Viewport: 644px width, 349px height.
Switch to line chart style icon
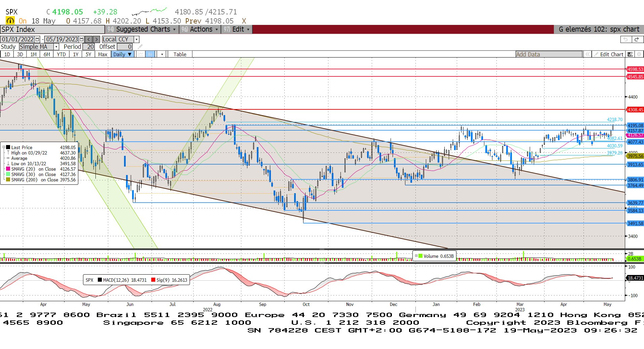click(141, 54)
